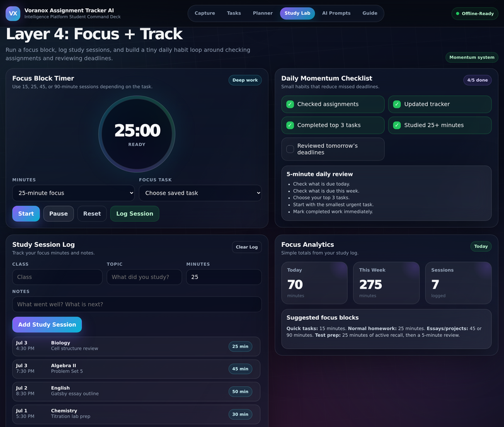
Task: Open the AI Prompts tab
Action: (x=336, y=13)
